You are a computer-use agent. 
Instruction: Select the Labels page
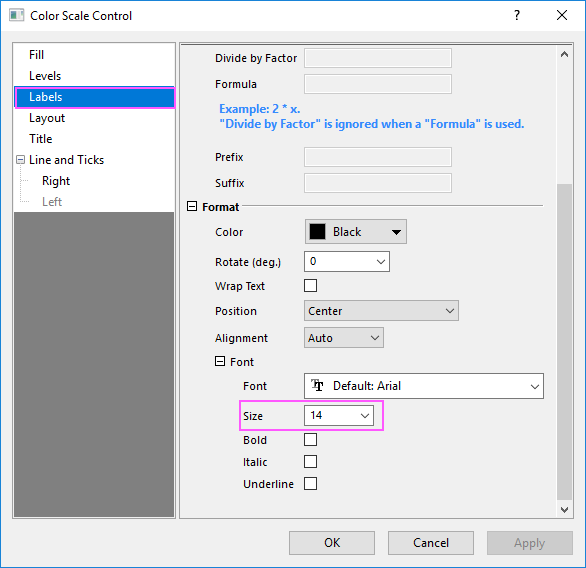(x=95, y=97)
